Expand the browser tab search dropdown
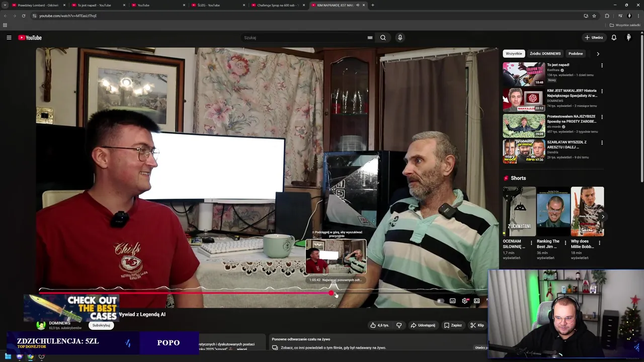The image size is (644, 362). click(5, 5)
